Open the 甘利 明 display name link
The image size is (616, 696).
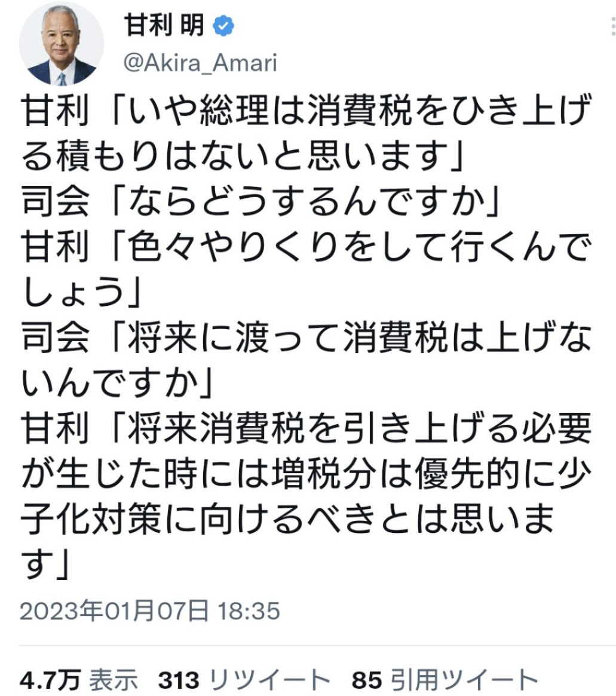point(164,25)
